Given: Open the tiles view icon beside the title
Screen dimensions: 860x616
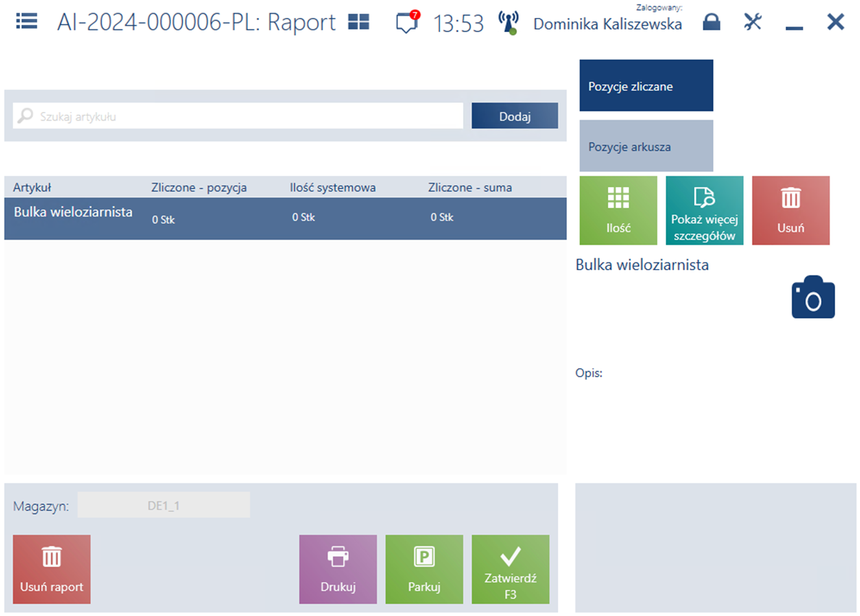Looking at the screenshot, I should pos(359,22).
